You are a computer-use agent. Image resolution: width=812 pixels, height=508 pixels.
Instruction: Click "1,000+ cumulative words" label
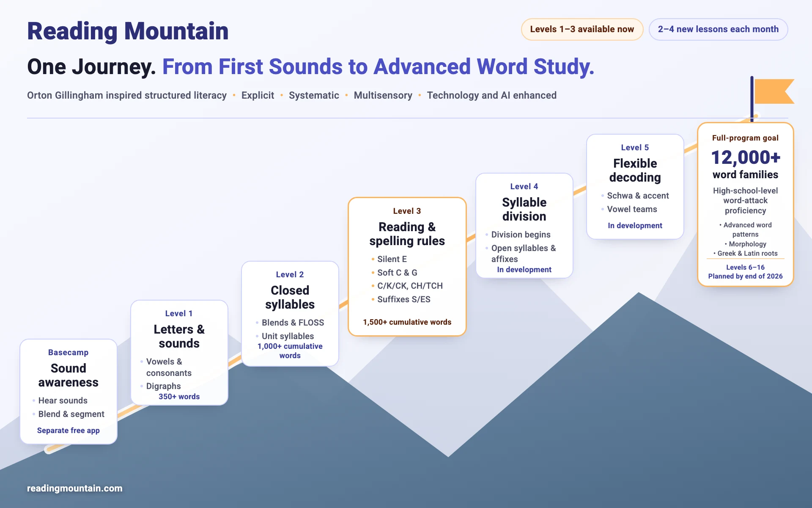(290, 351)
